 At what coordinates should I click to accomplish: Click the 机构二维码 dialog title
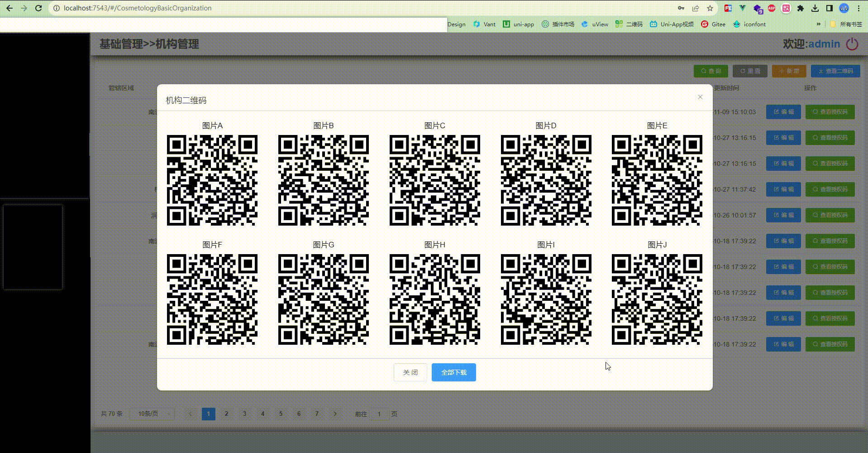[186, 100]
